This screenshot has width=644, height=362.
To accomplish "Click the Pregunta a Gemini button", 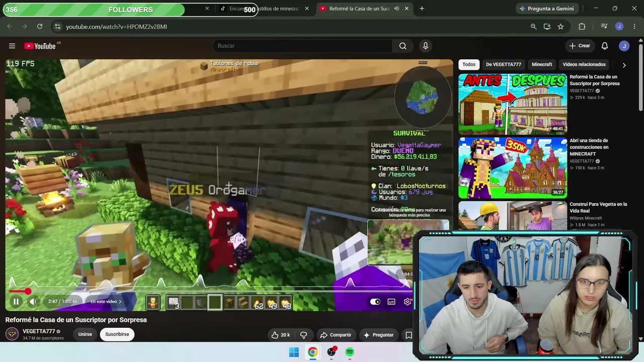I will tap(547, 9).
